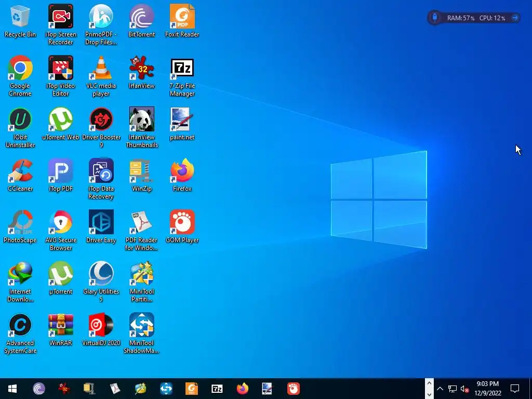Viewport: 532px width, 399px height.
Task: Open MiniTool Partition Wizard taskbar icon
Action: tap(140, 389)
